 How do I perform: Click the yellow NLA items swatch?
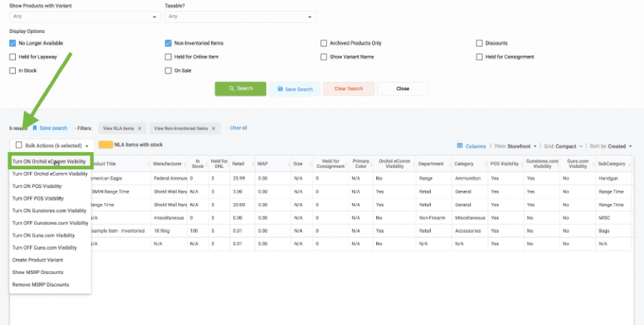(x=106, y=145)
